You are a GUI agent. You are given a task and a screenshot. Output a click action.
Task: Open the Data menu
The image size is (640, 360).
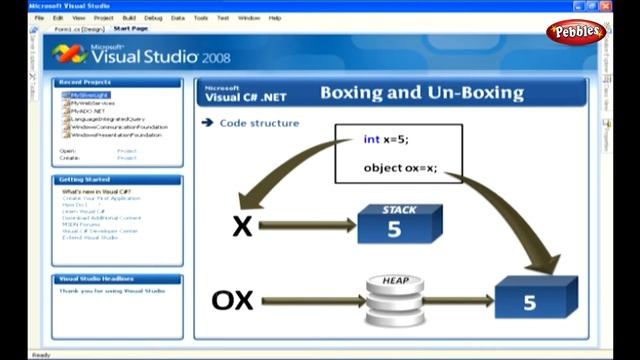178,18
